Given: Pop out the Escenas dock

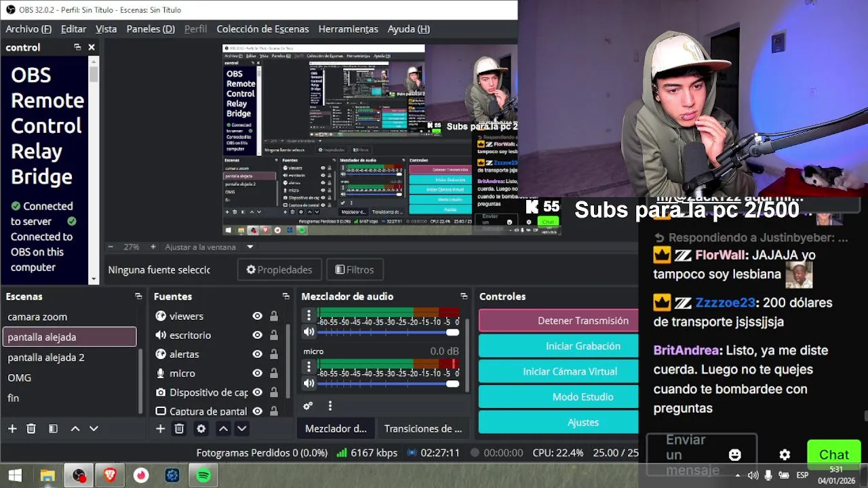Looking at the screenshot, I should tap(138, 296).
